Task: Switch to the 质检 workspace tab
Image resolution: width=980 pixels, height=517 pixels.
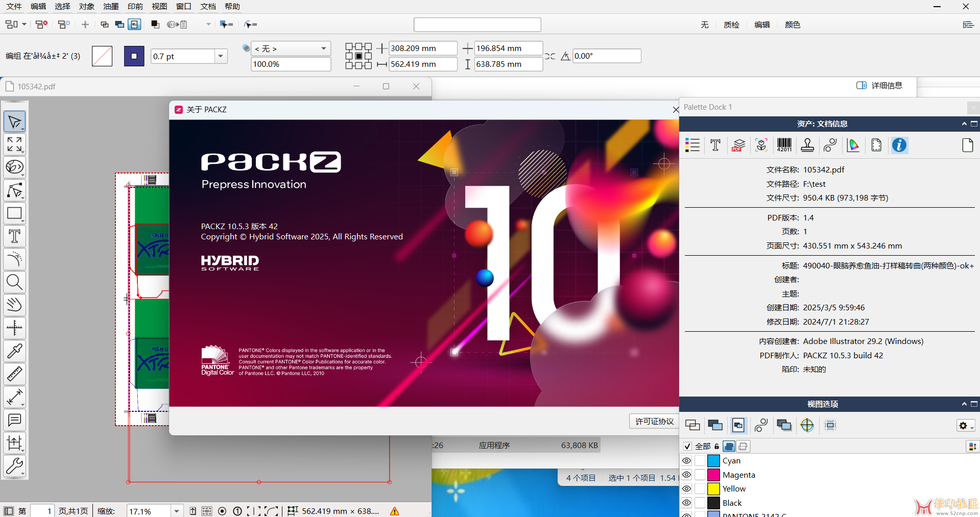Action: coord(731,24)
